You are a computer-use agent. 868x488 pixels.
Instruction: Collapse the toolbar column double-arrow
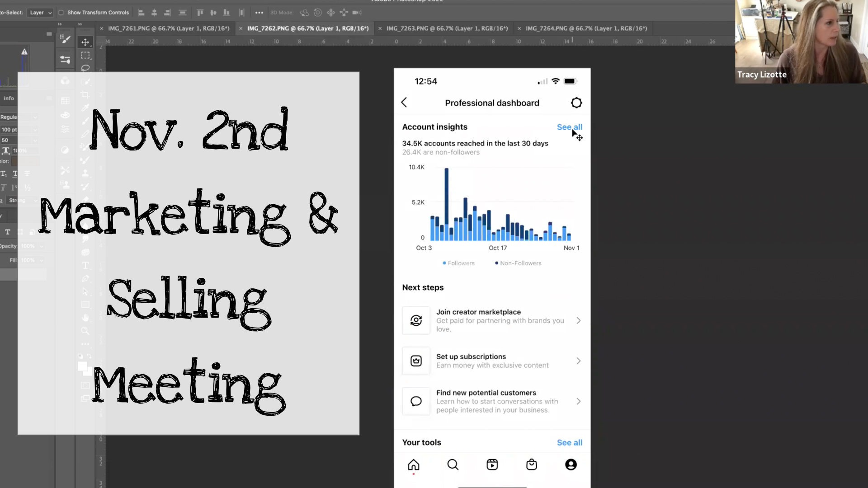point(80,24)
